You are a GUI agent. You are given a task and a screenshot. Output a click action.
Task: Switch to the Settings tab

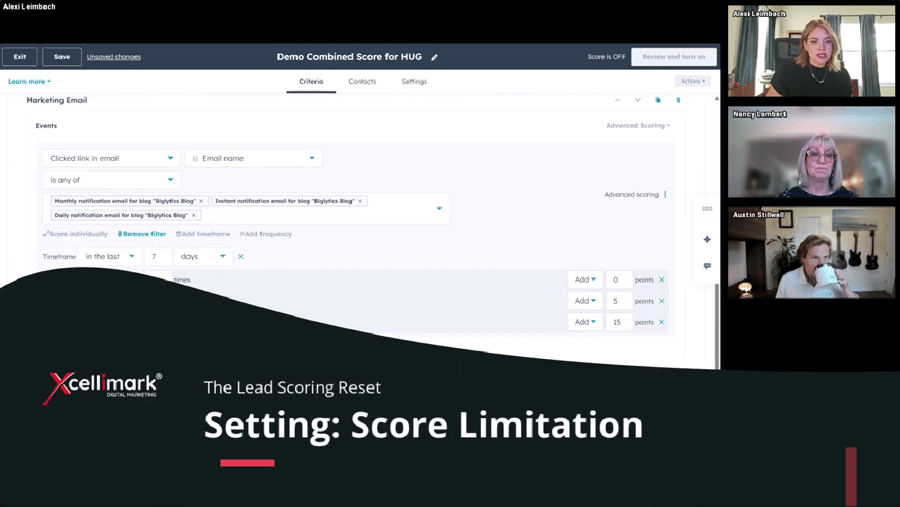pos(414,82)
